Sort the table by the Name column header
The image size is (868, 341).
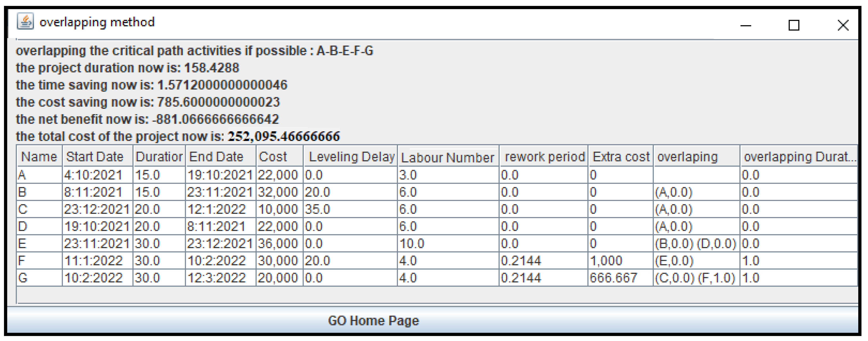point(39,156)
